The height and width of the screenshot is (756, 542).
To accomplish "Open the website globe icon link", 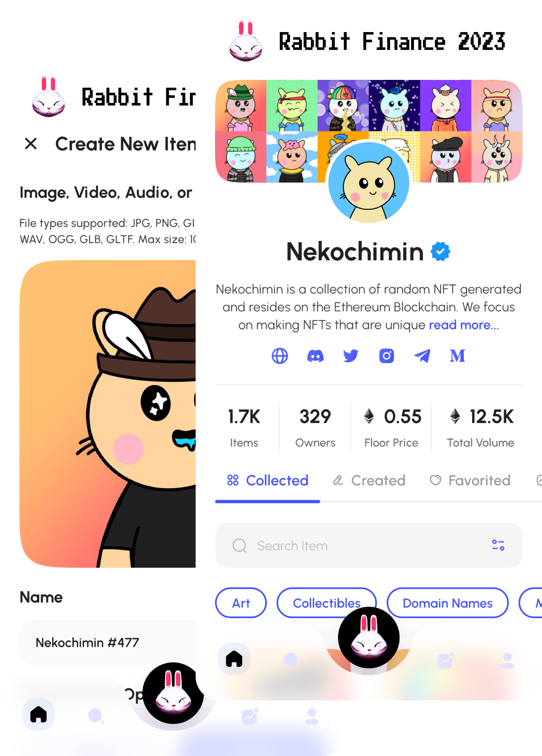I will [x=280, y=356].
